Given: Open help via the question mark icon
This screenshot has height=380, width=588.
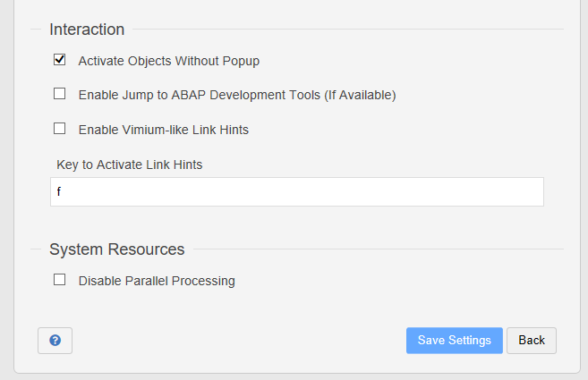Looking at the screenshot, I should 55,341.
